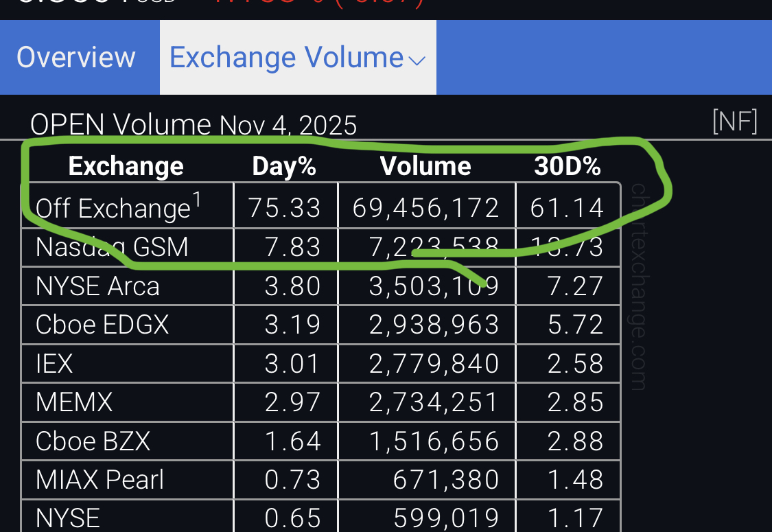Expand the Exchange Volume dropdown chevron

pyautogui.click(x=417, y=60)
